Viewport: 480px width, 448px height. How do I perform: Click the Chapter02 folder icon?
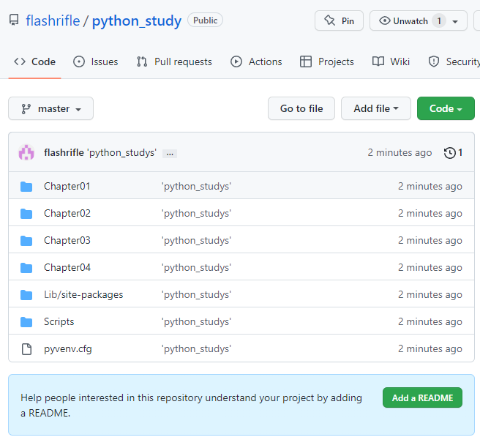click(26, 214)
